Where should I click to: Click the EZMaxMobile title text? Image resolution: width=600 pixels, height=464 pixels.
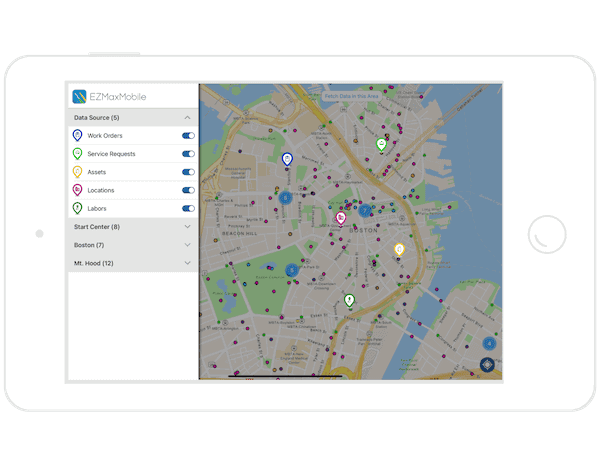coord(118,97)
